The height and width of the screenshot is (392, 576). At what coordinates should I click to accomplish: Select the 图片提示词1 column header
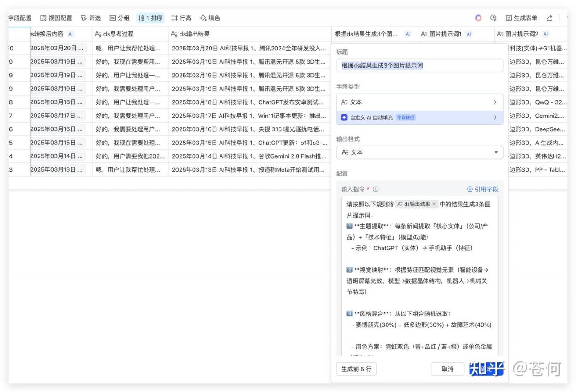point(456,34)
